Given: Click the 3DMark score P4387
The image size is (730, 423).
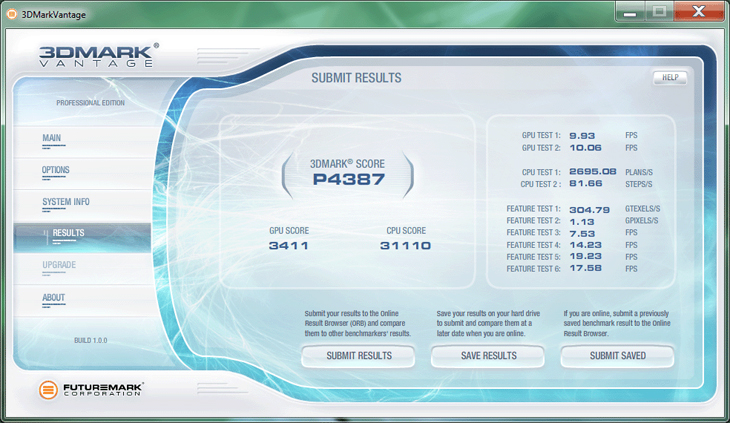Looking at the screenshot, I should [349, 179].
